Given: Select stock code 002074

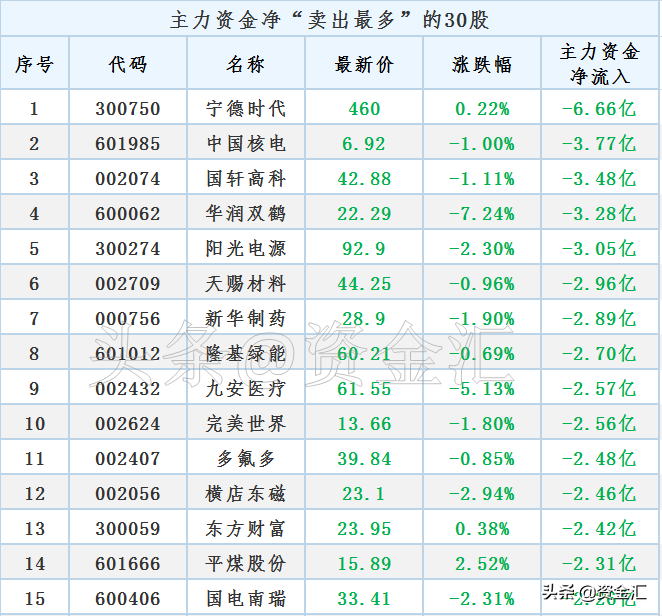Looking at the screenshot, I should 128,179.
